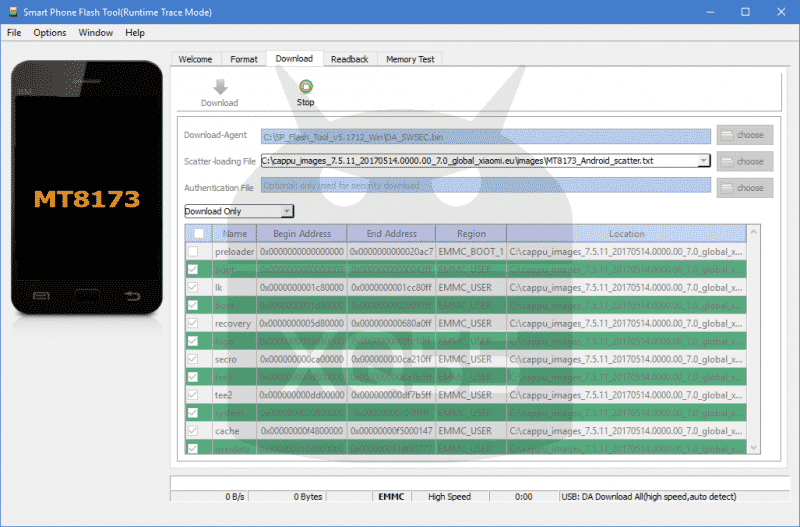Click the Scatter-loading File choose button

pos(744,161)
